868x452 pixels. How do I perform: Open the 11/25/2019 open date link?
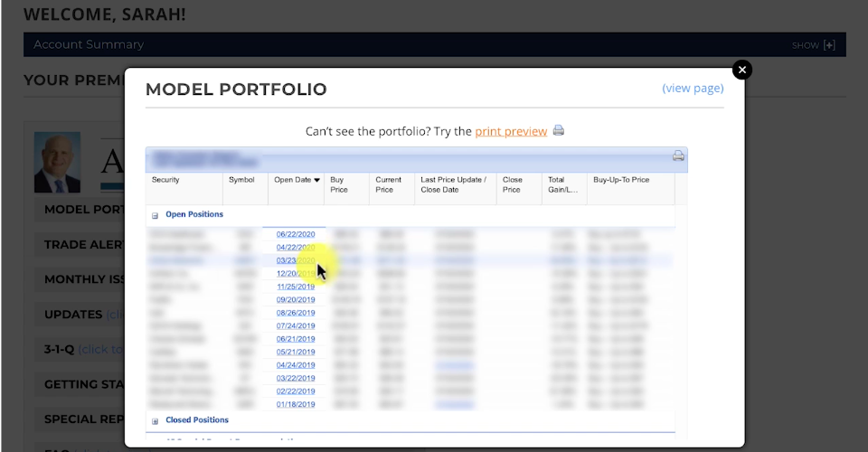click(296, 287)
